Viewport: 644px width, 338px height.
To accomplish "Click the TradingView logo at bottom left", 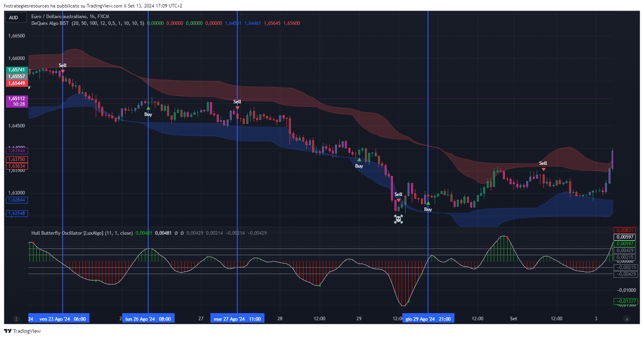I will (22, 331).
